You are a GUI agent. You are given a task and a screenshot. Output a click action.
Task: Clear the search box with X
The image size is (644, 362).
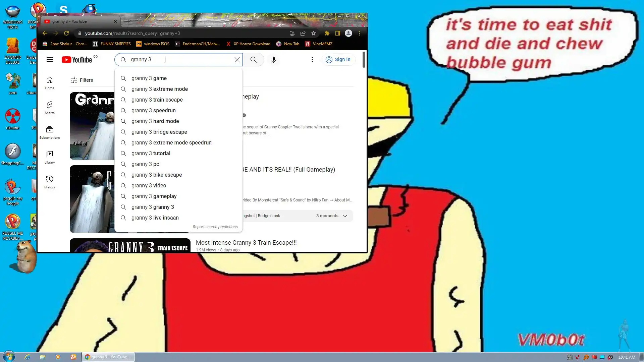click(x=237, y=60)
